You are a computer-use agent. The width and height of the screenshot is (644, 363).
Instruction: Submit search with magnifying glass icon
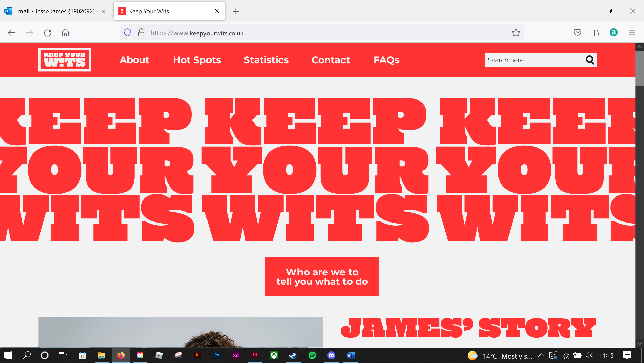pos(590,60)
